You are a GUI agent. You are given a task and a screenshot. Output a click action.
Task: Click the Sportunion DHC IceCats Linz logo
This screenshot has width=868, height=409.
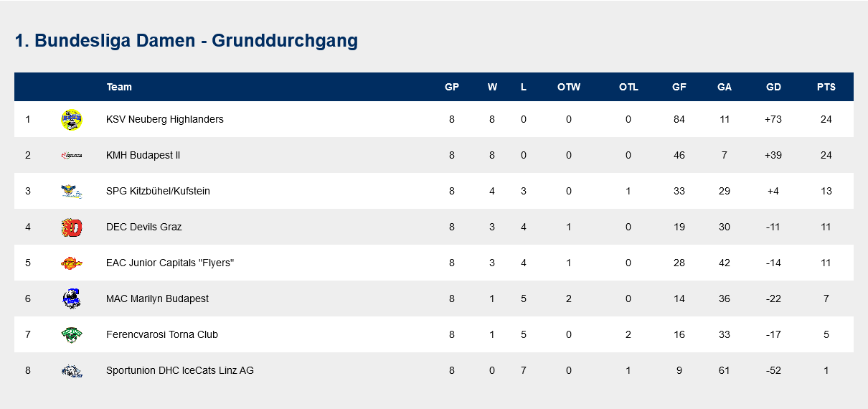pyautogui.click(x=72, y=371)
